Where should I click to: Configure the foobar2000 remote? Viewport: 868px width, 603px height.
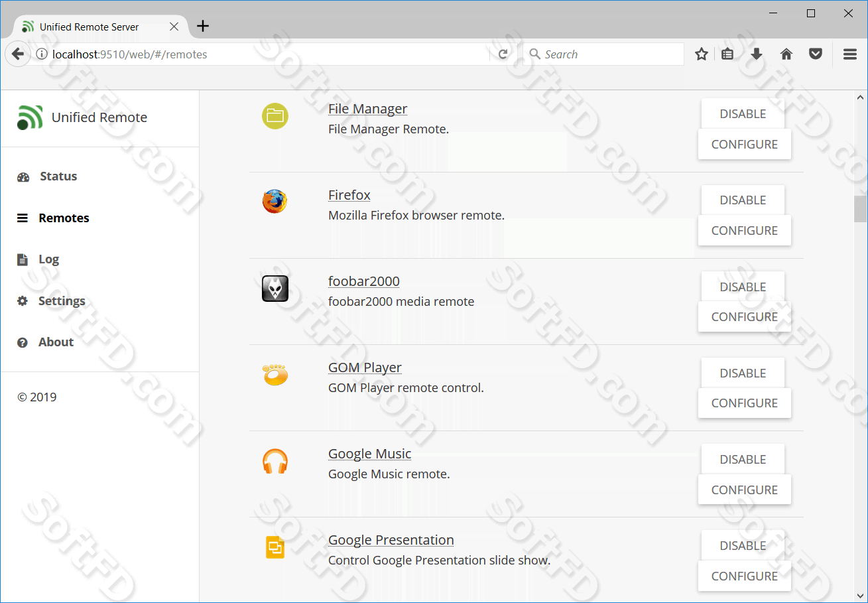tap(745, 317)
